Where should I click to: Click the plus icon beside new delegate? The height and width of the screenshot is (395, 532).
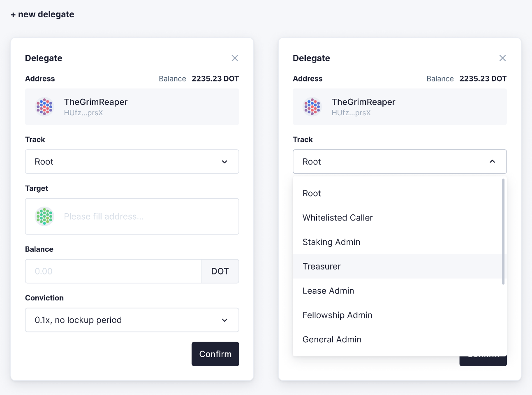13,14
